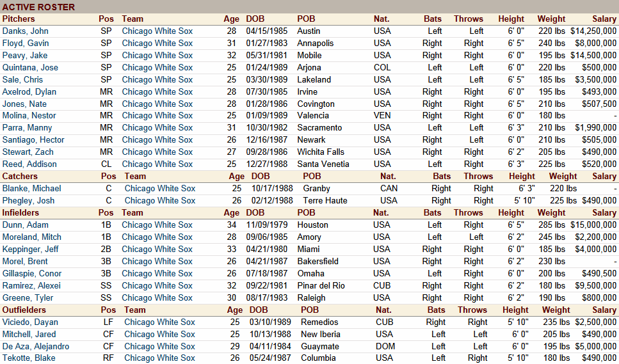The image size is (619, 364).
Task: Click Chicago White Sox team in Jared Mitchell's row
Action: click(x=159, y=334)
